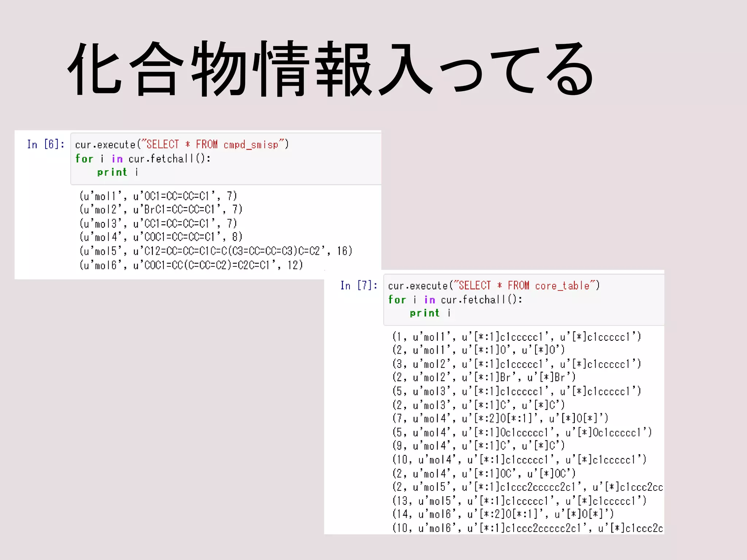Click core_table row (10, u'mol4'
Viewport: 747px width, 560px height.
pyautogui.click(x=519, y=460)
